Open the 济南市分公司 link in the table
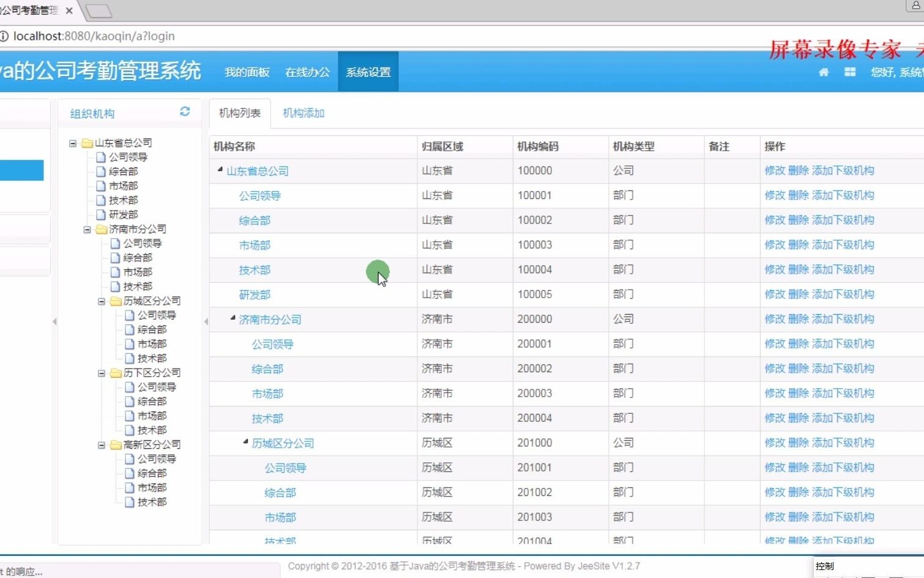The width and height of the screenshot is (924, 578). click(270, 320)
